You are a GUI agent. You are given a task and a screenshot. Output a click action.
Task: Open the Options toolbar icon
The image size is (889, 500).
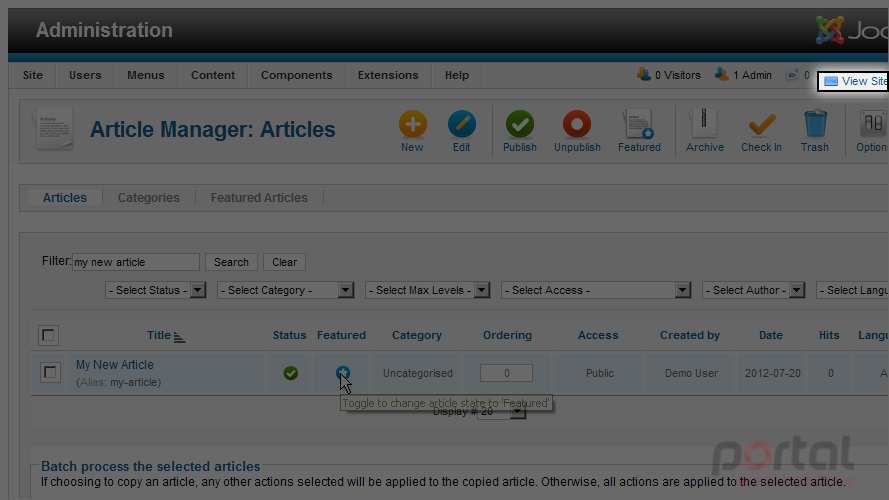pos(873,124)
